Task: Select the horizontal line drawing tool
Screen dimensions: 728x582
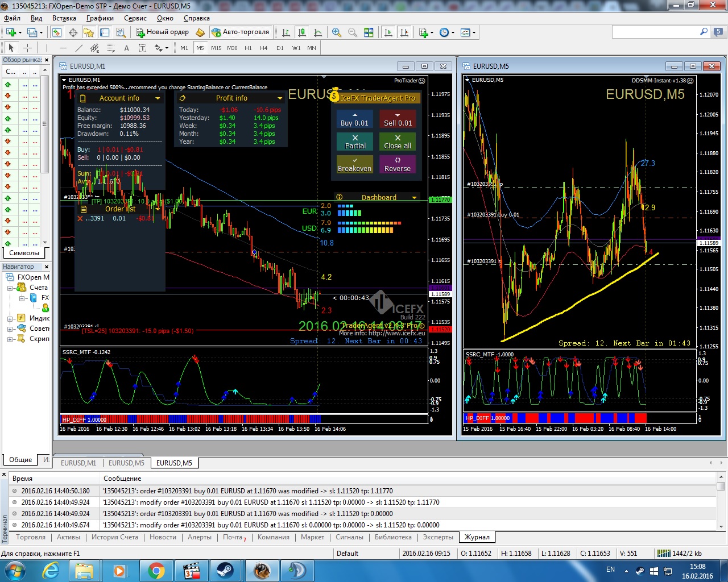Action: tap(63, 48)
